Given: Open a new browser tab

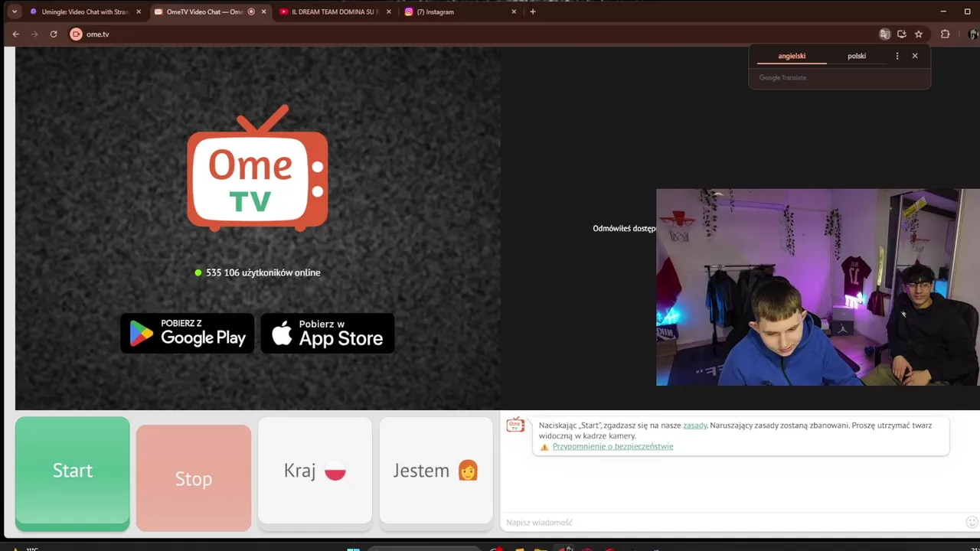Looking at the screenshot, I should (533, 11).
